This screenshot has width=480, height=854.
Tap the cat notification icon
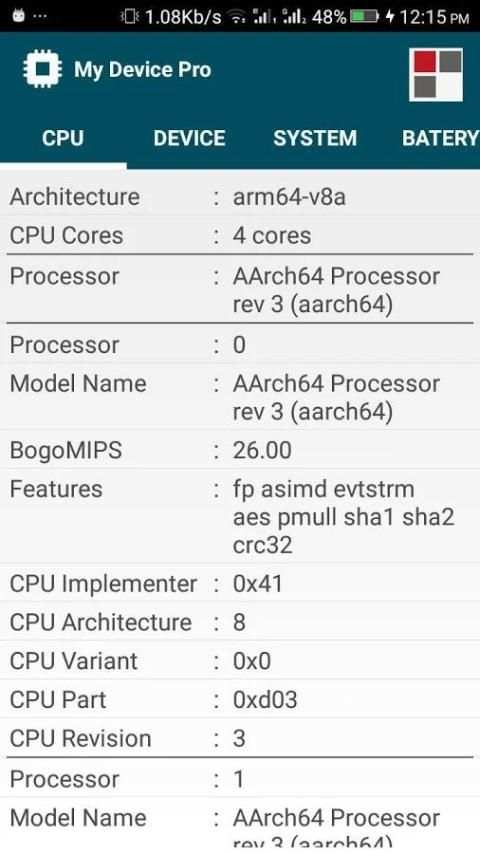(19, 16)
